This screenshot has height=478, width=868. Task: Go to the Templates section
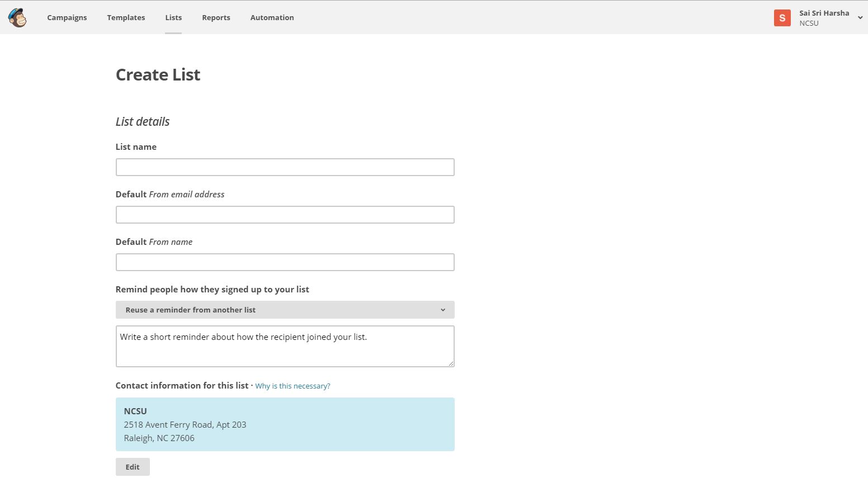coord(126,17)
